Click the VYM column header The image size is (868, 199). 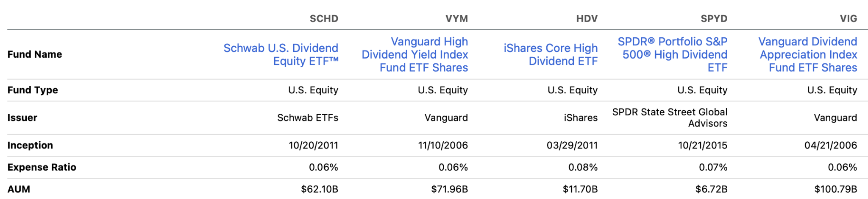click(x=456, y=19)
